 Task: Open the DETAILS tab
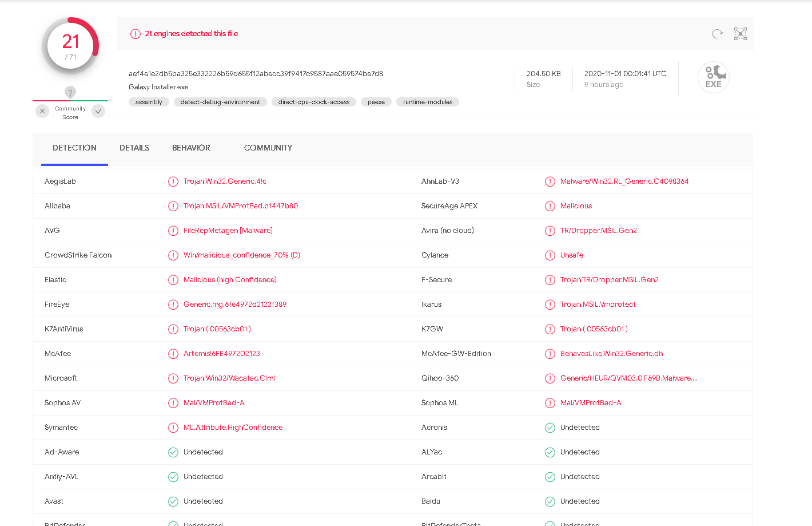click(x=134, y=148)
